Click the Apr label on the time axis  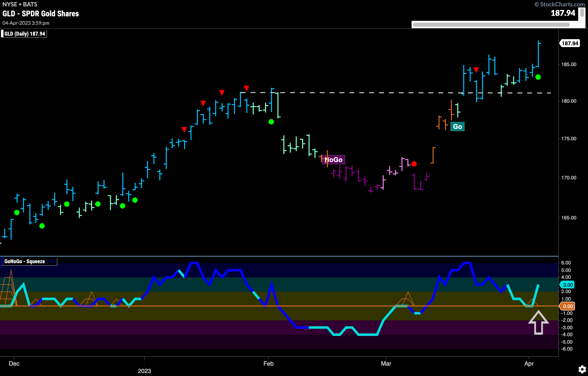coord(529,363)
